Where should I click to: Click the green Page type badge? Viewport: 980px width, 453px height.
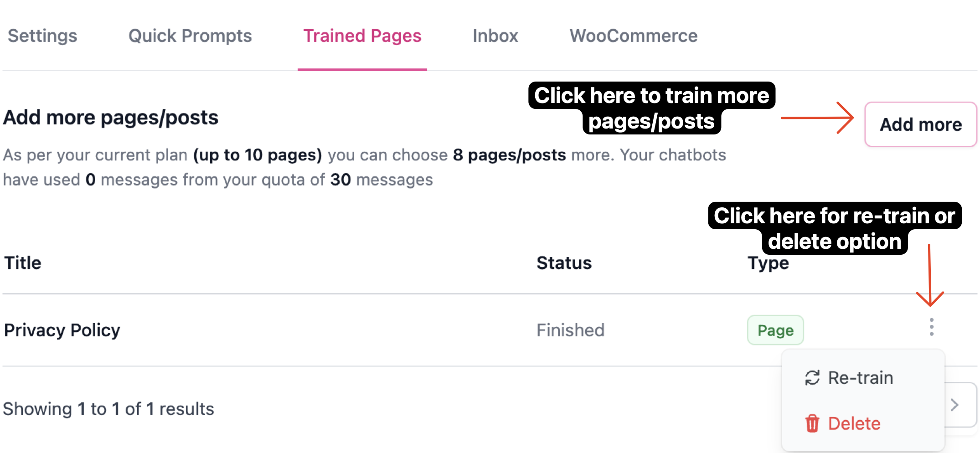[775, 329]
